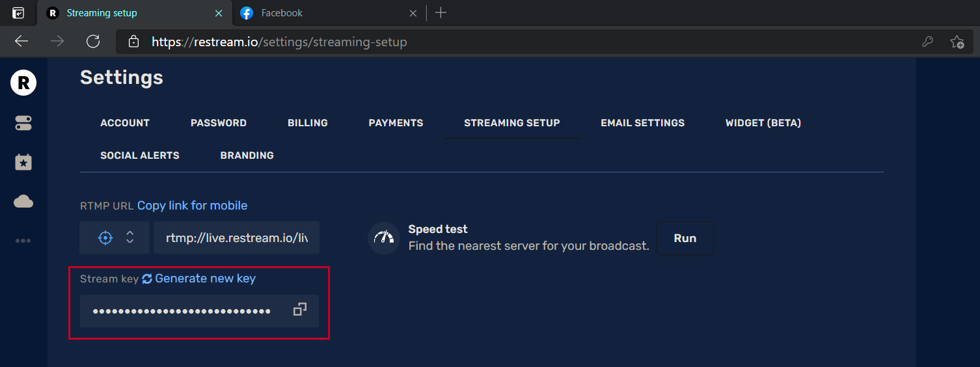Switch to the Facebook browser tab
The width and height of the screenshot is (980, 367).
(329, 13)
